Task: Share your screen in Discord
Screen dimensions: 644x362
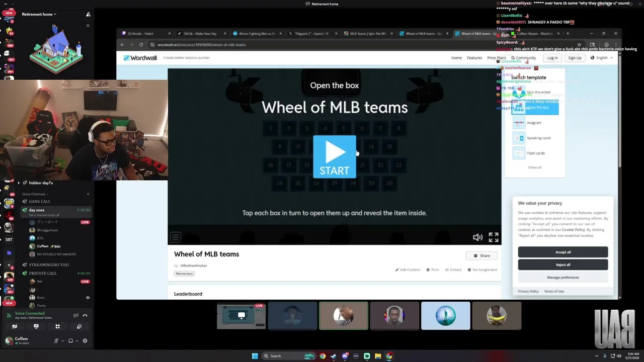Action: (x=36, y=327)
